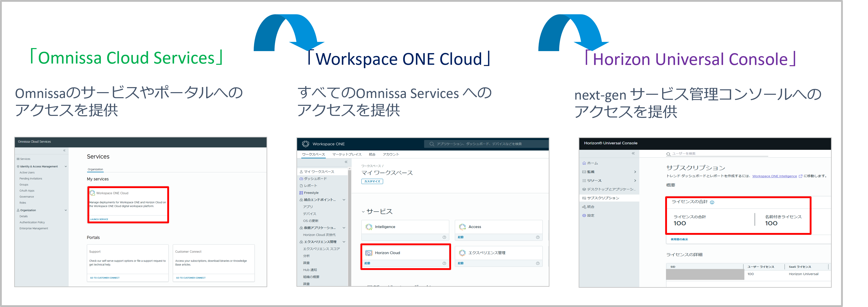Screen dimensions: 868x307
Task: Click 起動 on エクスペリエンス管理 card
Action: click(x=461, y=263)
